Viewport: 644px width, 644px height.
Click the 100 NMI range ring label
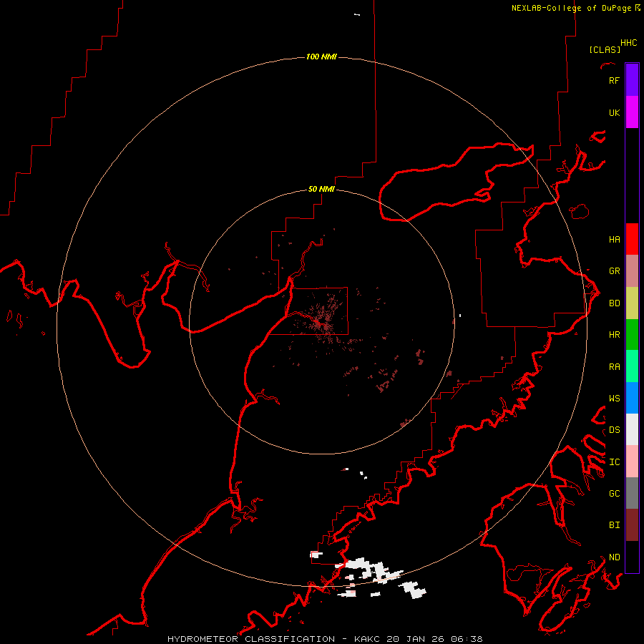(x=321, y=57)
